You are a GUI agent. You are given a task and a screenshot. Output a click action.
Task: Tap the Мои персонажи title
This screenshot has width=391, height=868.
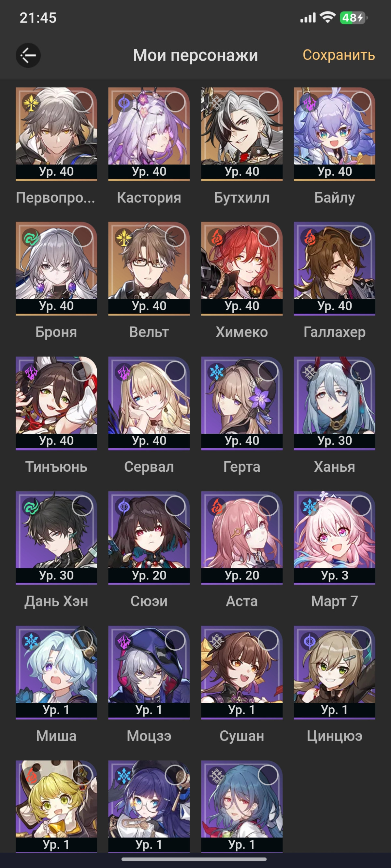[195, 55]
